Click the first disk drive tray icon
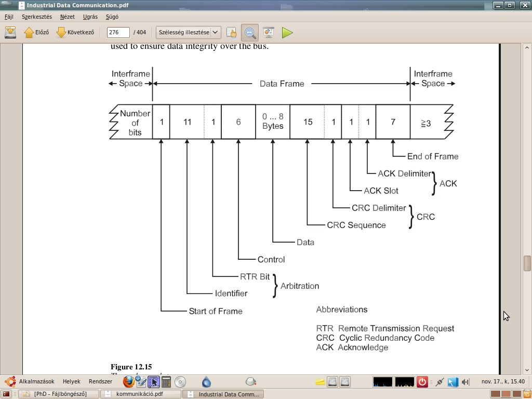The height and width of the screenshot is (399, 532). pos(332,382)
